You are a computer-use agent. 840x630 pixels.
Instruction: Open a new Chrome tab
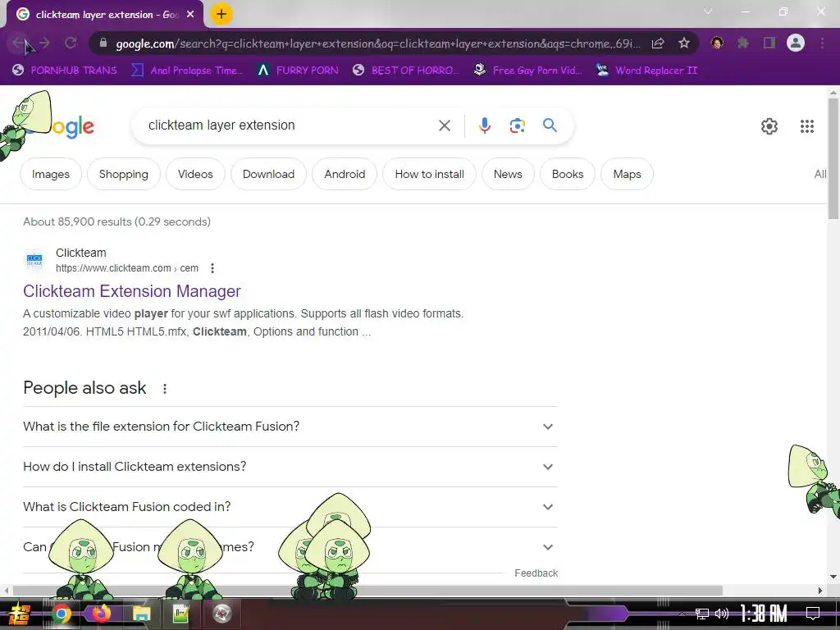point(221,15)
